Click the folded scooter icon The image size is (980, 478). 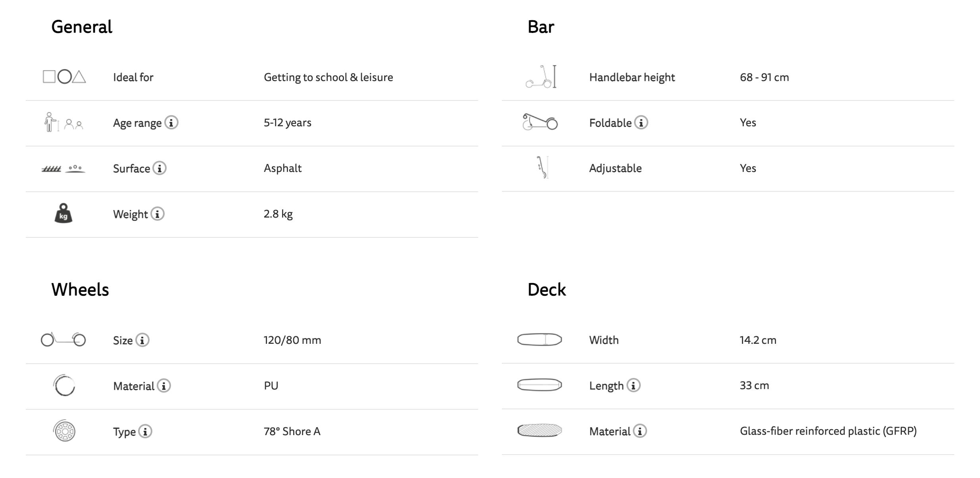click(540, 122)
